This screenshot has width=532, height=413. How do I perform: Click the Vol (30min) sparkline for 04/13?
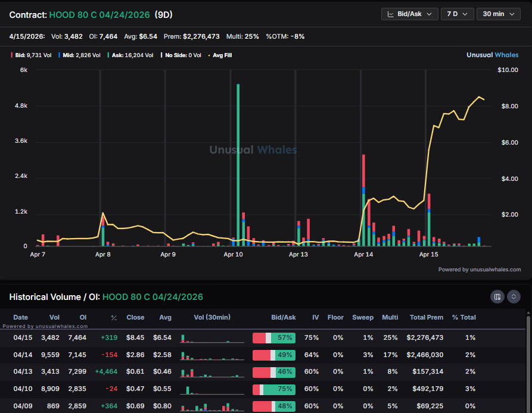(x=212, y=371)
